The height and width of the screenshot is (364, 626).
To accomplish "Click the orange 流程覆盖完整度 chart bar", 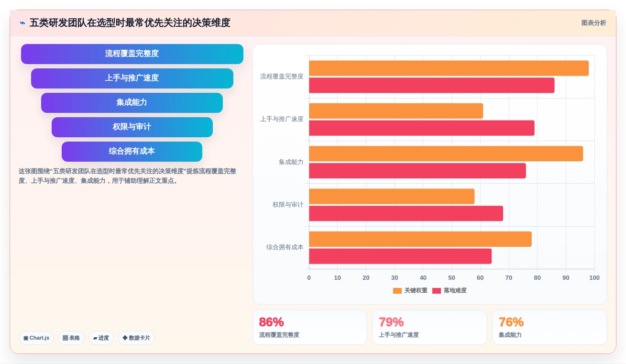I will (x=449, y=68).
